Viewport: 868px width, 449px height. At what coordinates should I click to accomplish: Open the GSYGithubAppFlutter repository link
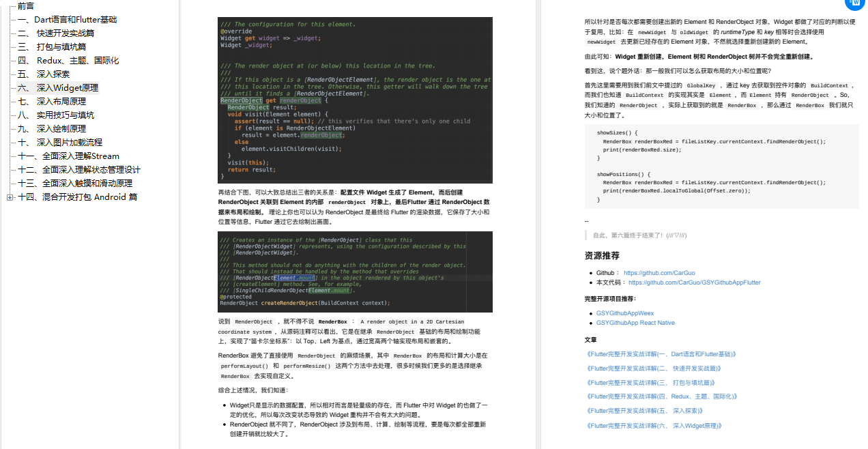pos(695,283)
